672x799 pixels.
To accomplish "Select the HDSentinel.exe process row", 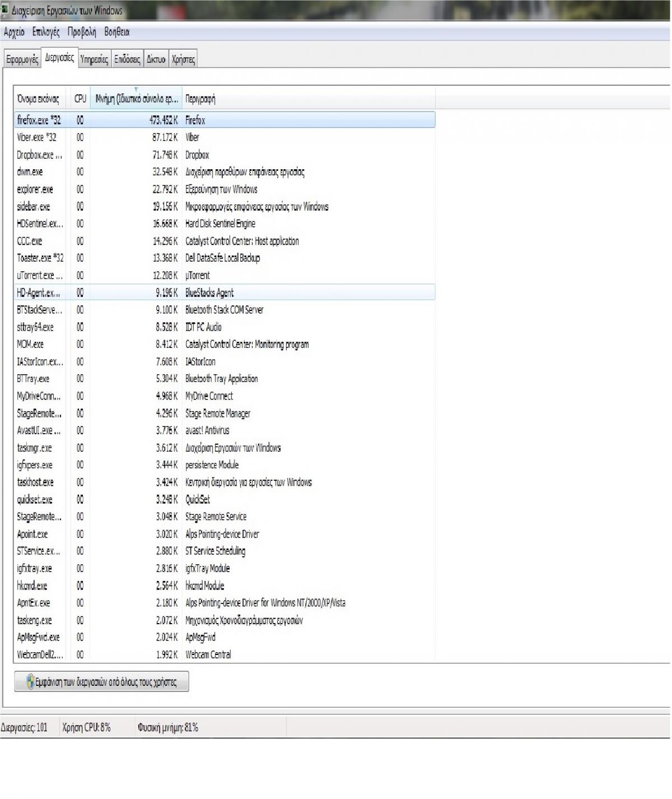I will click(x=225, y=224).
